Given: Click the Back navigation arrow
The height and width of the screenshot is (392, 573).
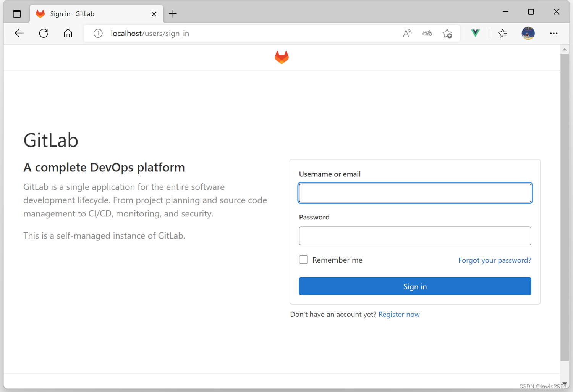Looking at the screenshot, I should (x=19, y=33).
